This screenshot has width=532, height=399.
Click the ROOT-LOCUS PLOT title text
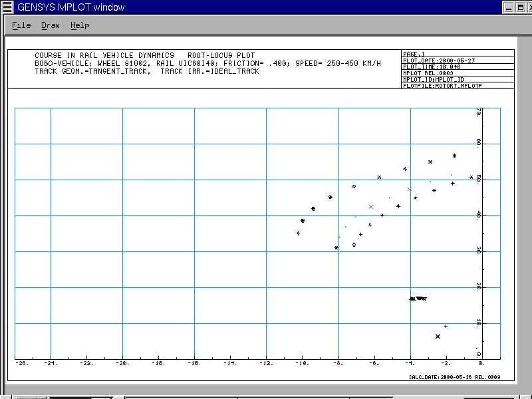221,55
